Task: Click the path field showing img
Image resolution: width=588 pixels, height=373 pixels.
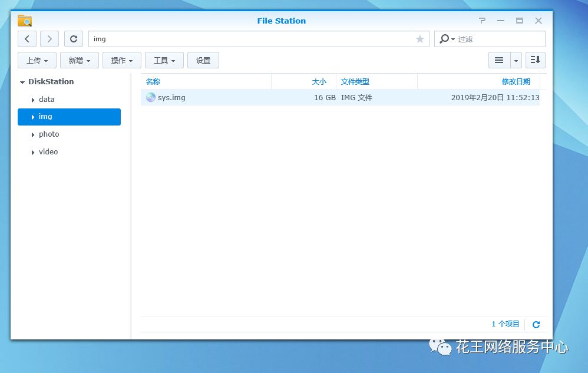Action: [x=259, y=39]
